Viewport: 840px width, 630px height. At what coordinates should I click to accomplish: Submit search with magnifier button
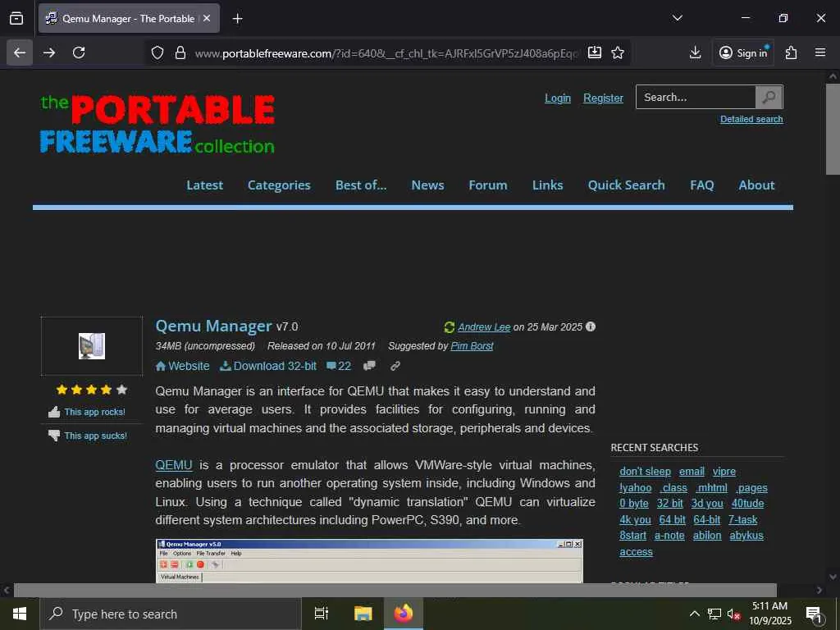click(769, 97)
